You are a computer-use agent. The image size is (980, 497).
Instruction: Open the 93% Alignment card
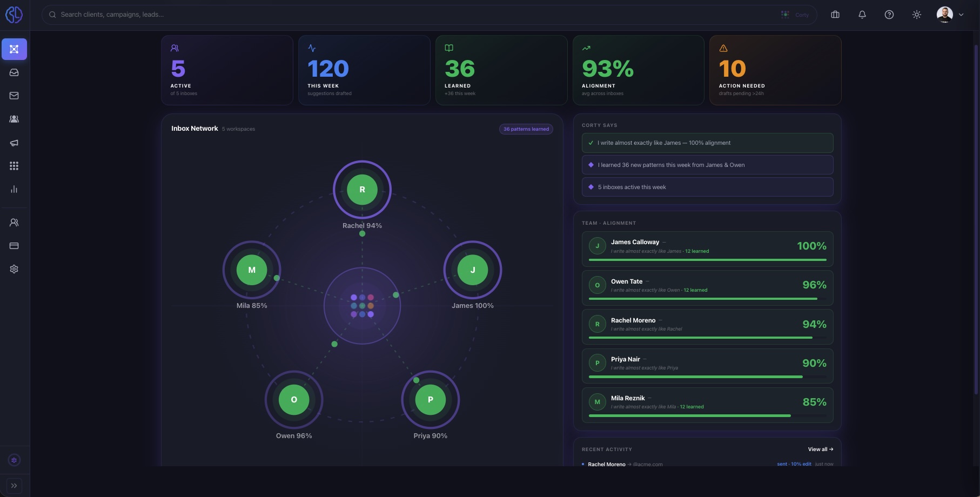tap(639, 70)
